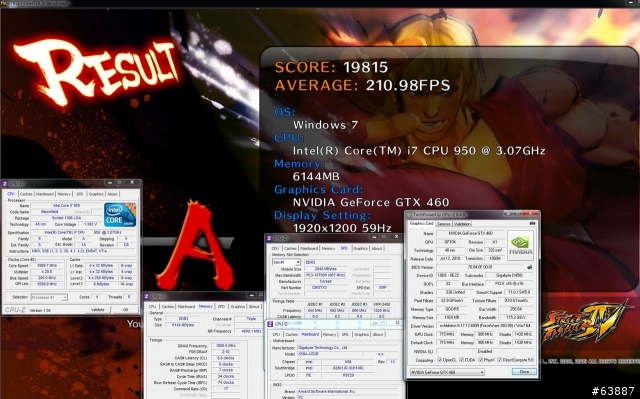Click the GPU-Z title bar app icon
Screen dimensions: 640x399
pyautogui.click(x=409, y=215)
